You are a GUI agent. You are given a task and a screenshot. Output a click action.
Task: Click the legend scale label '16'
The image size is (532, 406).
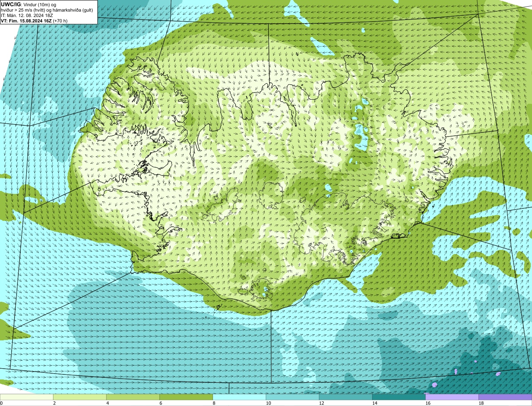click(428, 403)
